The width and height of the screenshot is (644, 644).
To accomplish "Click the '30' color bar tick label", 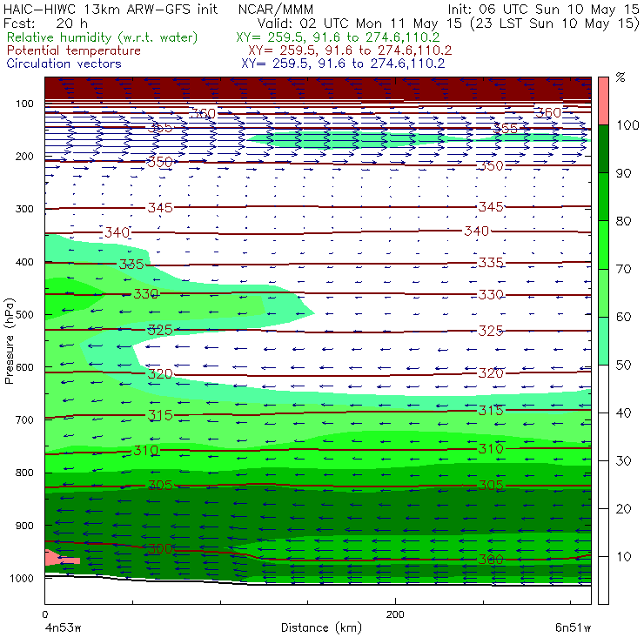I will (x=624, y=461).
